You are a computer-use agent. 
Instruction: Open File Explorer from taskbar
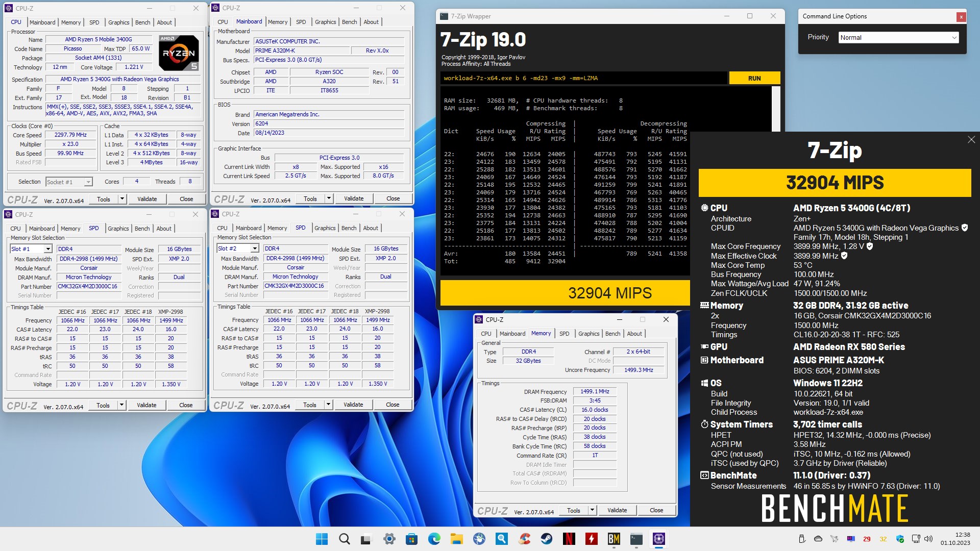pos(456,539)
